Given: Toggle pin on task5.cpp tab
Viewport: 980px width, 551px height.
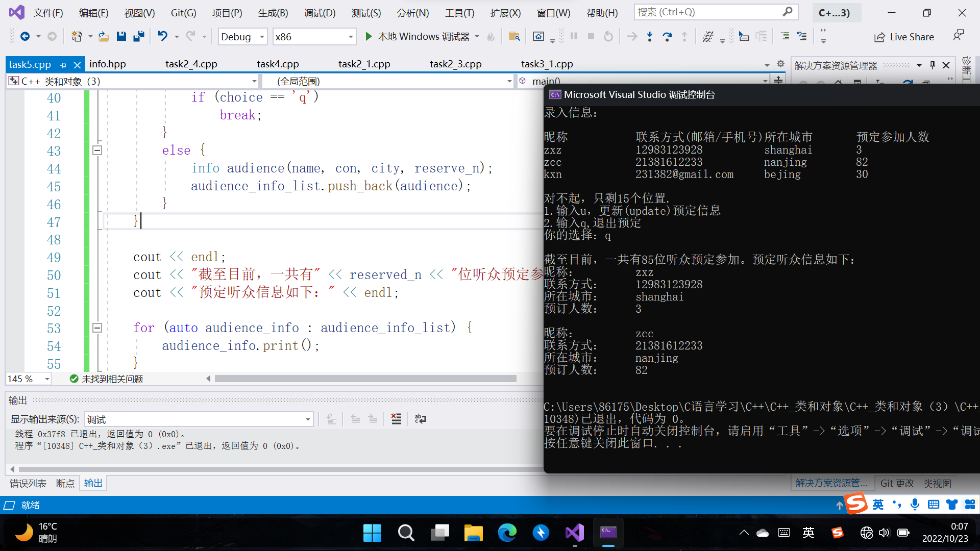Looking at the screenshot, I should (x=63, y=65).
